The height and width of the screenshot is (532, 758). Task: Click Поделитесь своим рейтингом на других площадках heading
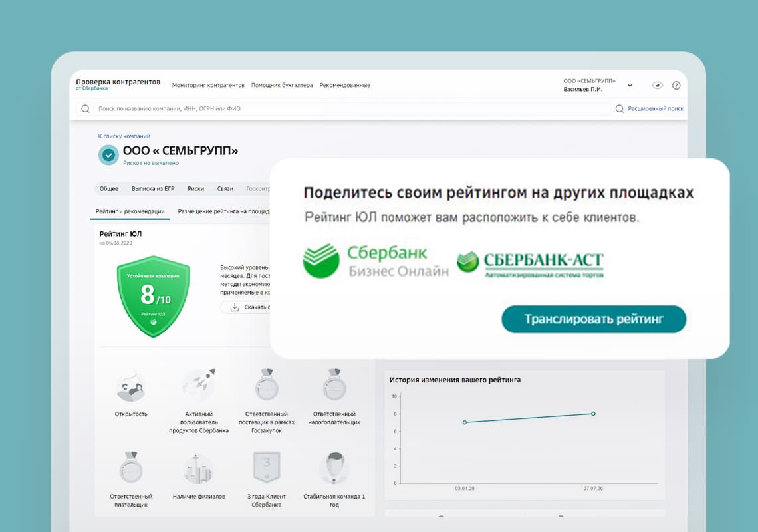(x=499, y=192)
